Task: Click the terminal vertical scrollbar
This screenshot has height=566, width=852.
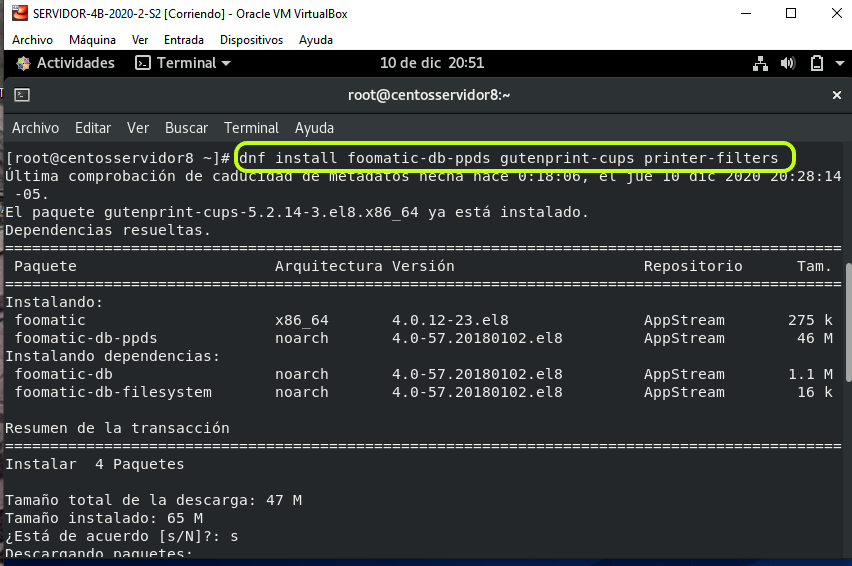Action: pos(848,323)
